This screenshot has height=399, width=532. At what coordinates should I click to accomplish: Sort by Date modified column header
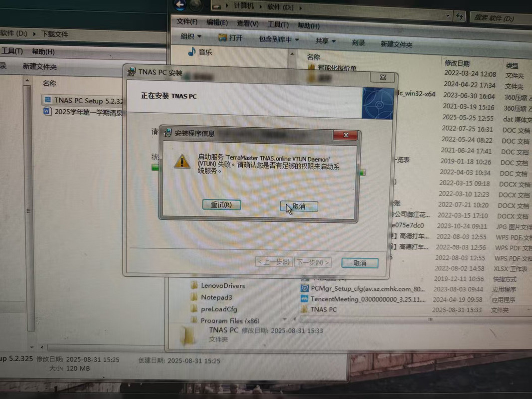[x=457, y=63]
